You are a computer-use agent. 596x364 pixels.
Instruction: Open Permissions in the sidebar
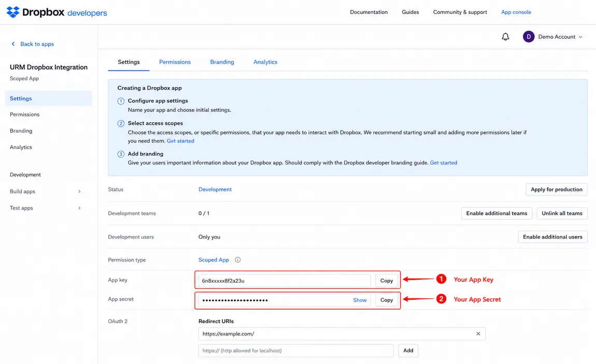pyautogui.click(x=25, y=114)
